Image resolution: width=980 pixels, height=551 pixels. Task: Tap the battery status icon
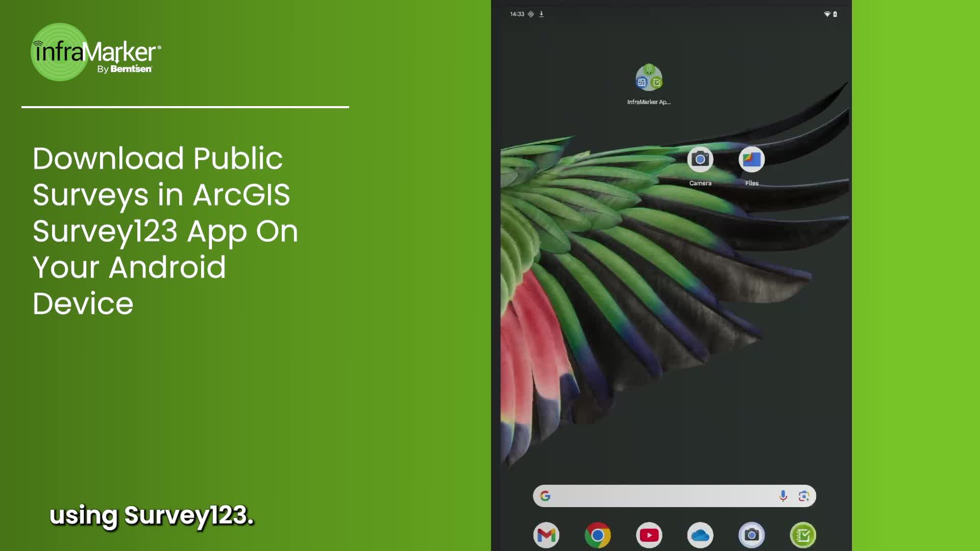835,14
